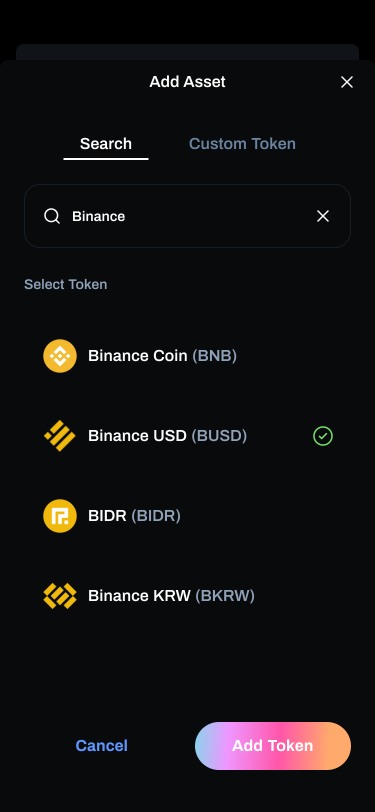This screenshot has width=375, height=812.
Task: Pick Binance KRW (BKRW) token name
Action: (x=171, y=596)
